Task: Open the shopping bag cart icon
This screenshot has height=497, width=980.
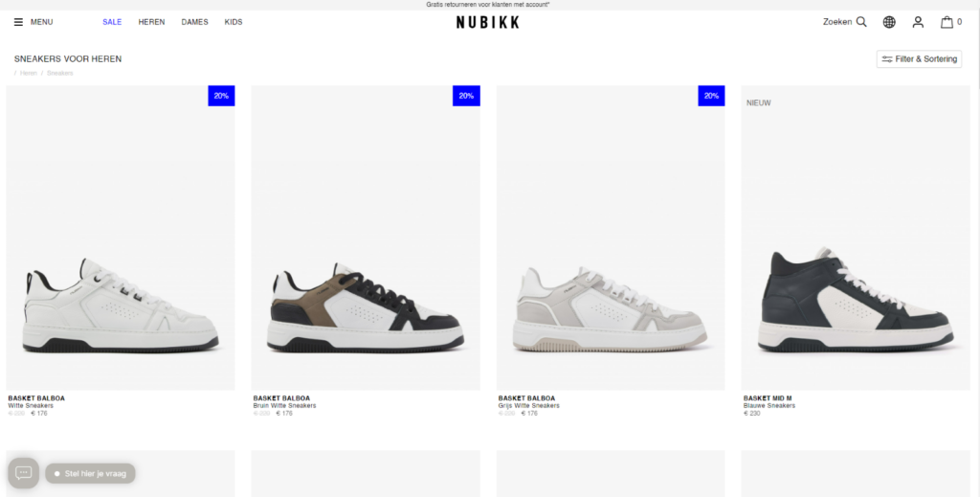Action: [947, 22]
